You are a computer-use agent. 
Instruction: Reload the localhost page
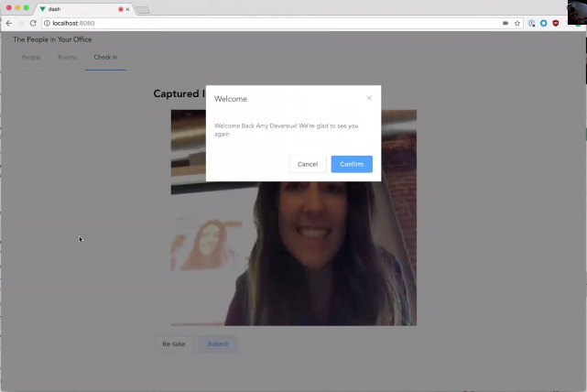click(x=33, y=23)
